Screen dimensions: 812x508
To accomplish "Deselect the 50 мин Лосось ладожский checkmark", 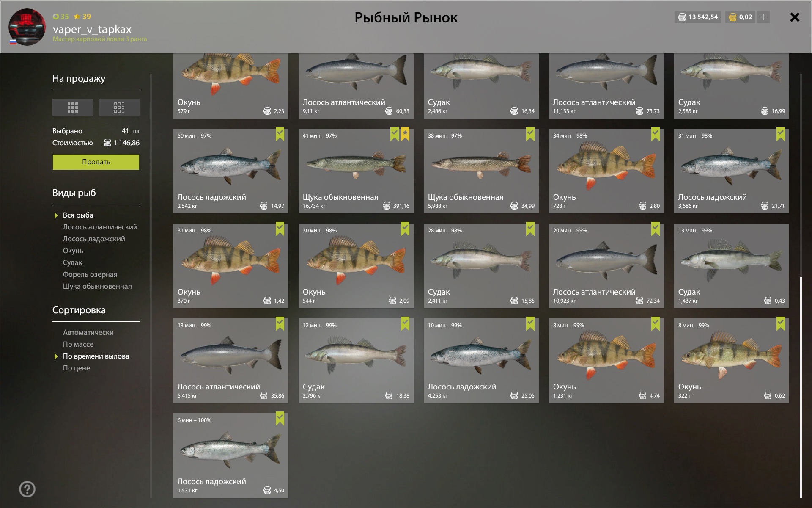I will pyautogui.click(x=280, y=134).
